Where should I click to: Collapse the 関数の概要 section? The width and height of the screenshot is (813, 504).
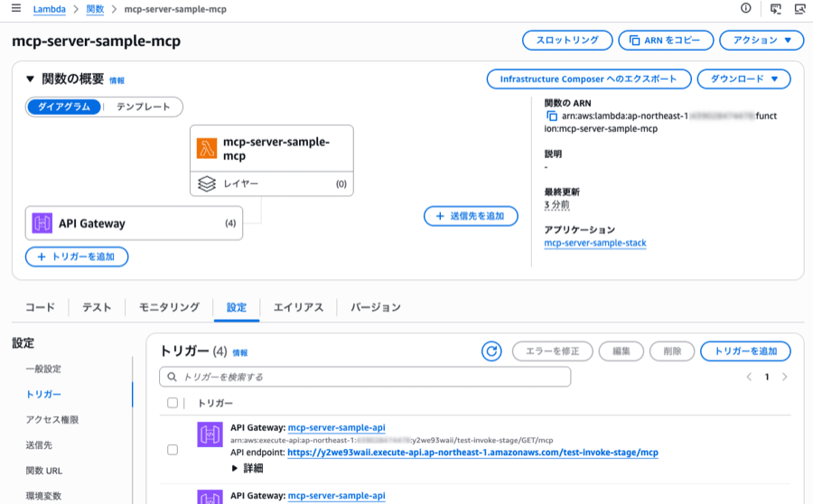click(30, 79)
